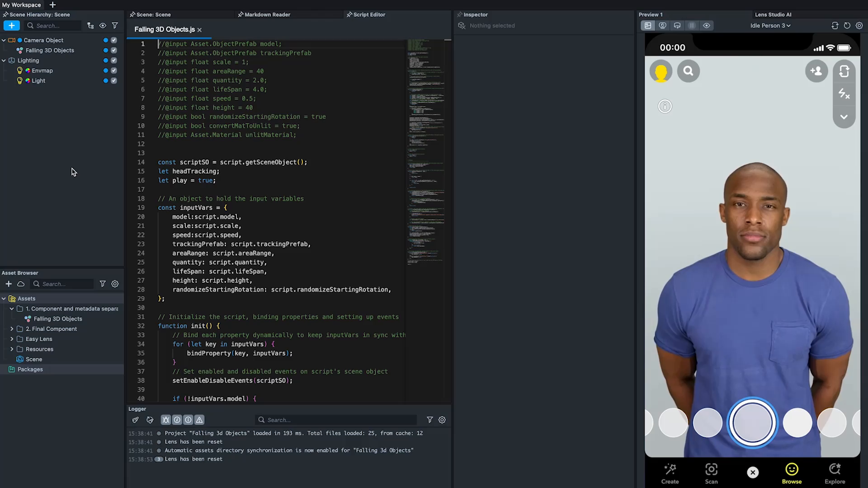Flip camera icon in phone preview
868x488 pixels.
click(x=844, y=71)
